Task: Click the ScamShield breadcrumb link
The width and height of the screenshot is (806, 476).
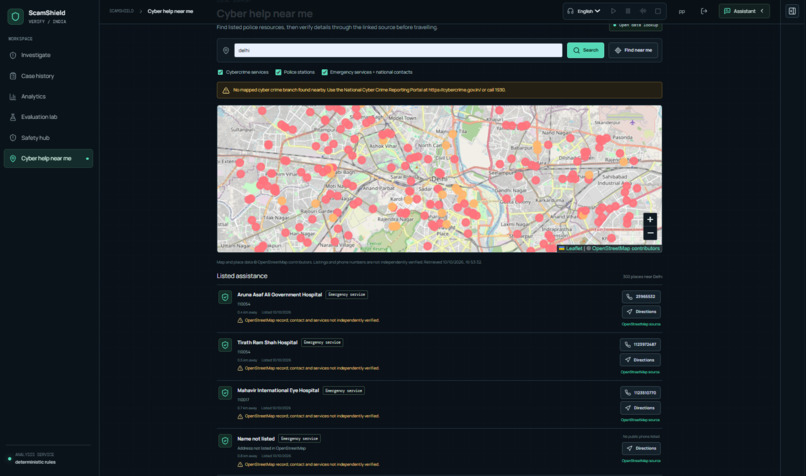Action: point(121,11)
